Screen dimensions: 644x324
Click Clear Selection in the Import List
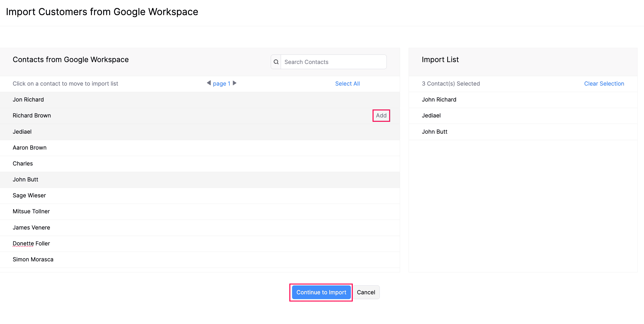tap(604, 83)
